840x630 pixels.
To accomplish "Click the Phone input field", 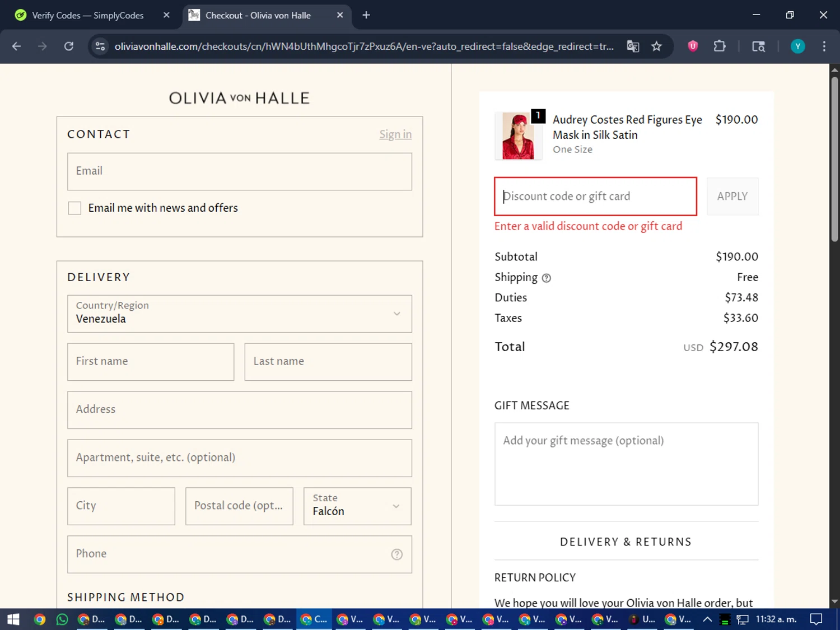I will pos(240,554).
